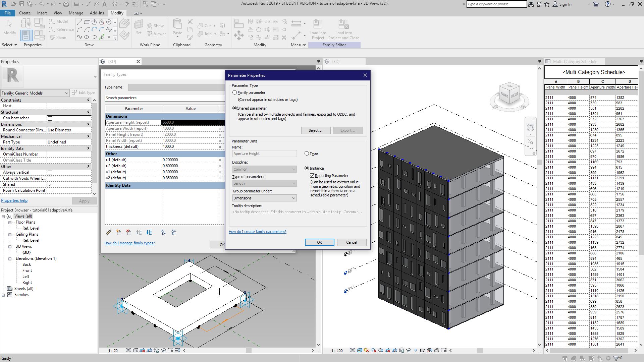Click the Delete Parameter icon
This screenshot has width=644, height=362.
(x=129, y=232)
